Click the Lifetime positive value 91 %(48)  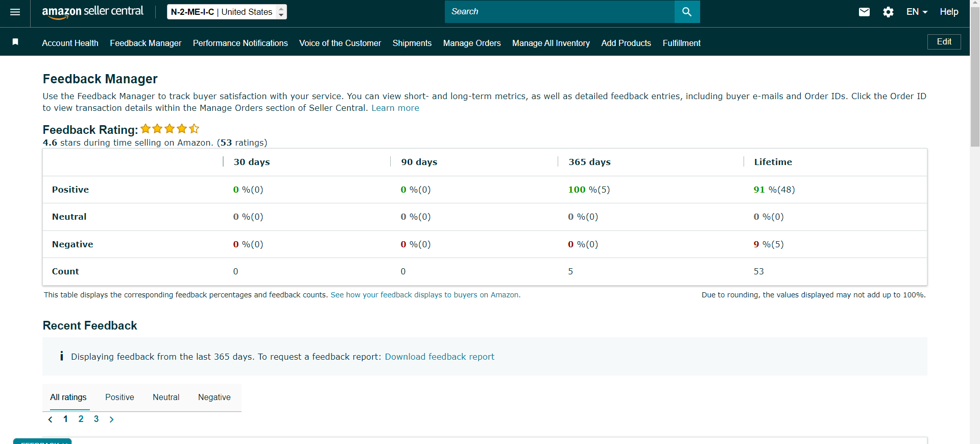coord(774,190)
